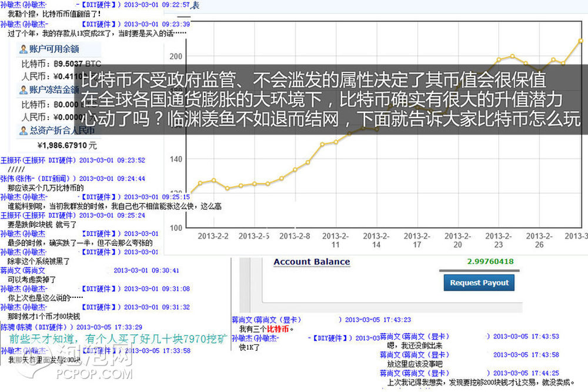Viewport: 588px width, 392px height.
Task: Click sender 蒋尚文's header timestamped 17:44:25
Action: click(x=469, y=373)
